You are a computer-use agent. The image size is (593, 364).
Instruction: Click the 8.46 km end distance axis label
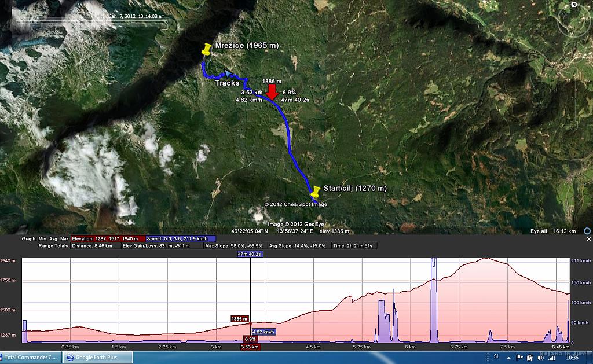pyautogui.click(x=561, y=347)
